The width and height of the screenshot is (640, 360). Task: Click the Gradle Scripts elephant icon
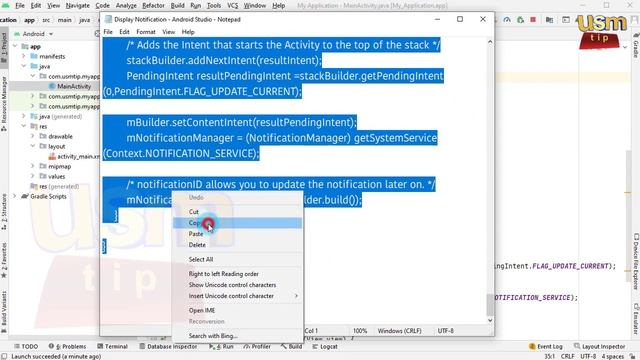pyautogui.click(x=25, y=196)
